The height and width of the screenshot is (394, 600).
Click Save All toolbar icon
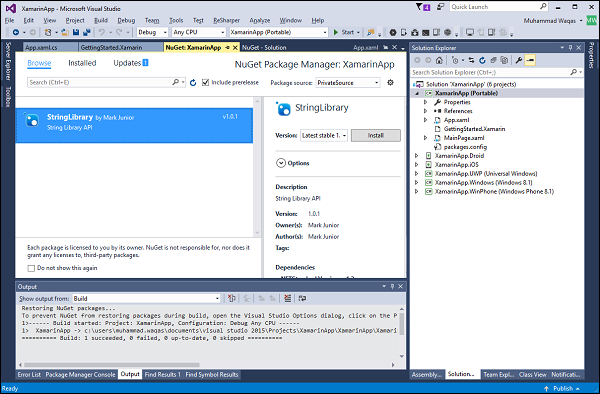[87, 32]
